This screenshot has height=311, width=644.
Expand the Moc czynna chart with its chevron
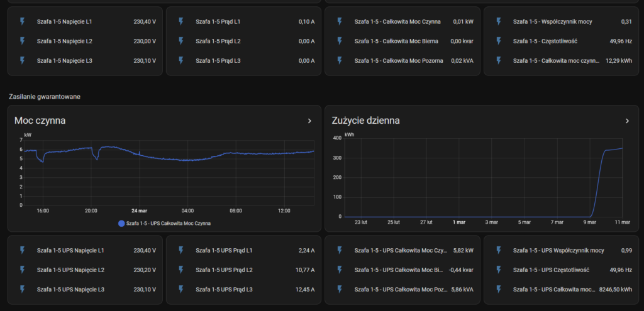309,121
